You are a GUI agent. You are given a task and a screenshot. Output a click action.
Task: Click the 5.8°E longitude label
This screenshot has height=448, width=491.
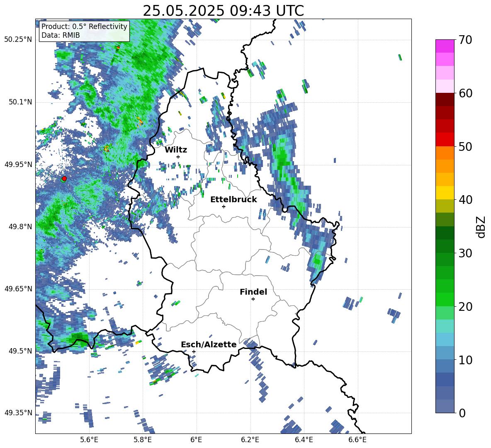(143, 440)
